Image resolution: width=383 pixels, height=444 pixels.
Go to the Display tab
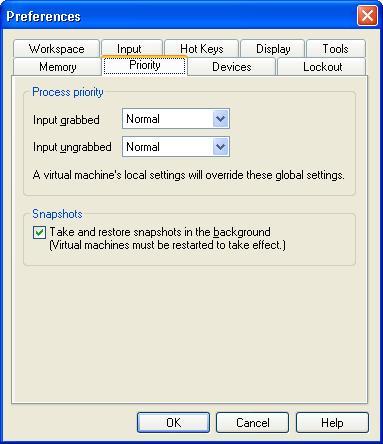273,49
